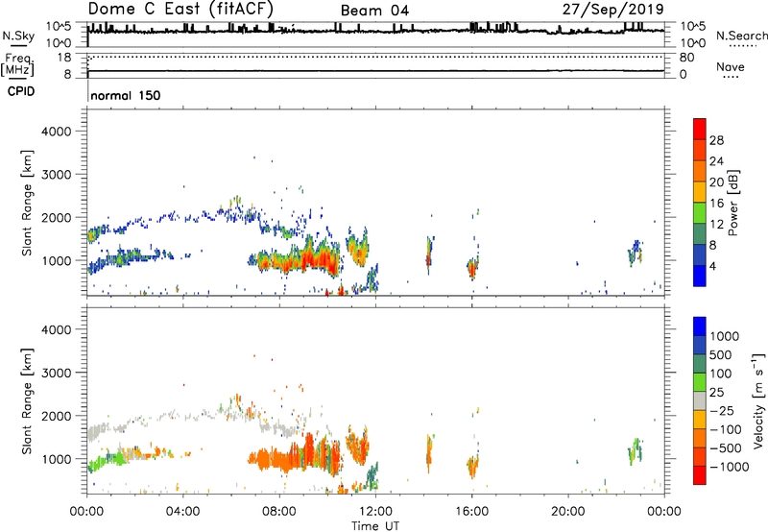
Task: Click the date "27/Sep/2019"
Action: point(612,9)
